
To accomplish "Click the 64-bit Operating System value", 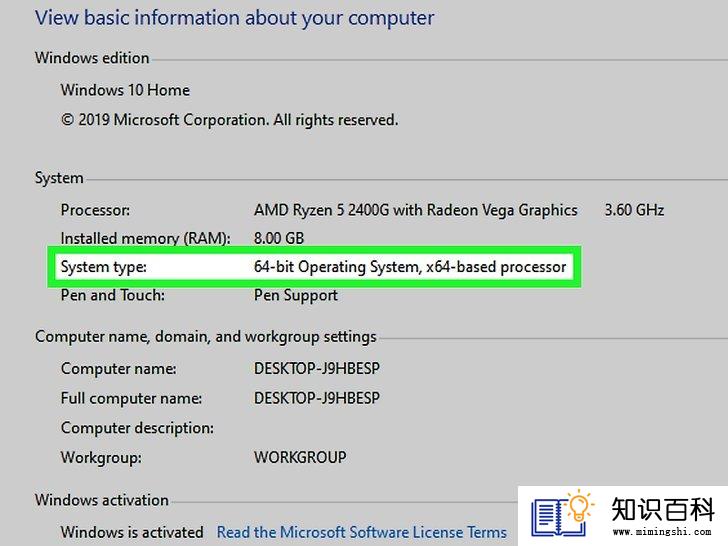I will (410, 267).
